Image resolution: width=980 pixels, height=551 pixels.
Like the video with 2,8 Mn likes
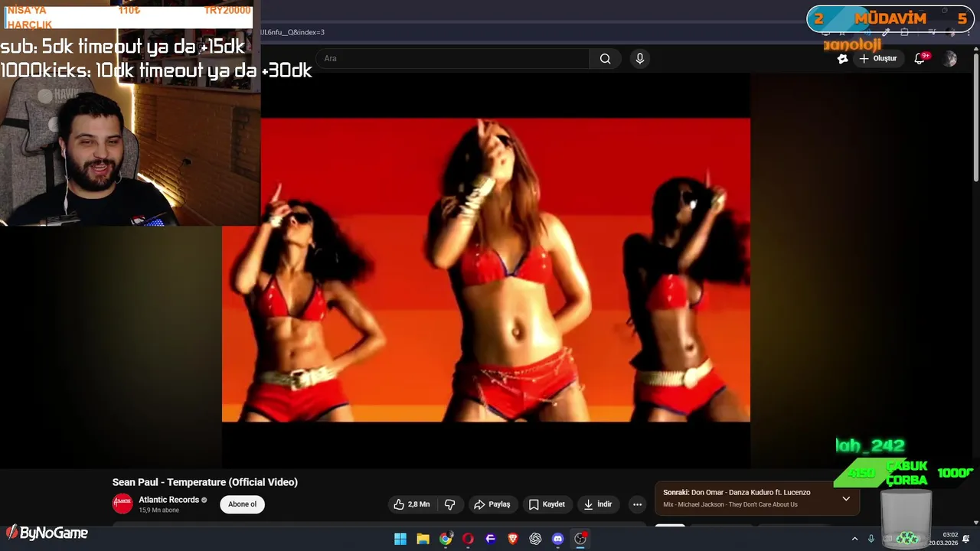411,504
